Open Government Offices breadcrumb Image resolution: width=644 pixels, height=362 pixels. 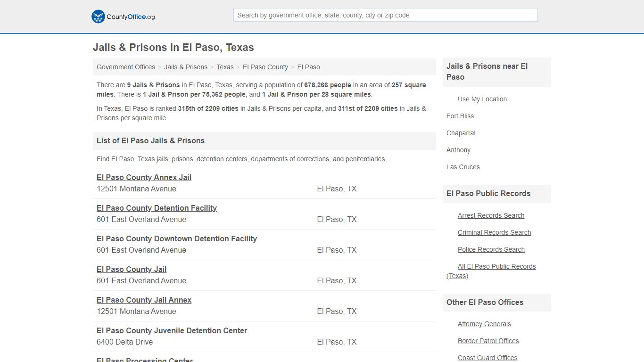coord(126,67)
